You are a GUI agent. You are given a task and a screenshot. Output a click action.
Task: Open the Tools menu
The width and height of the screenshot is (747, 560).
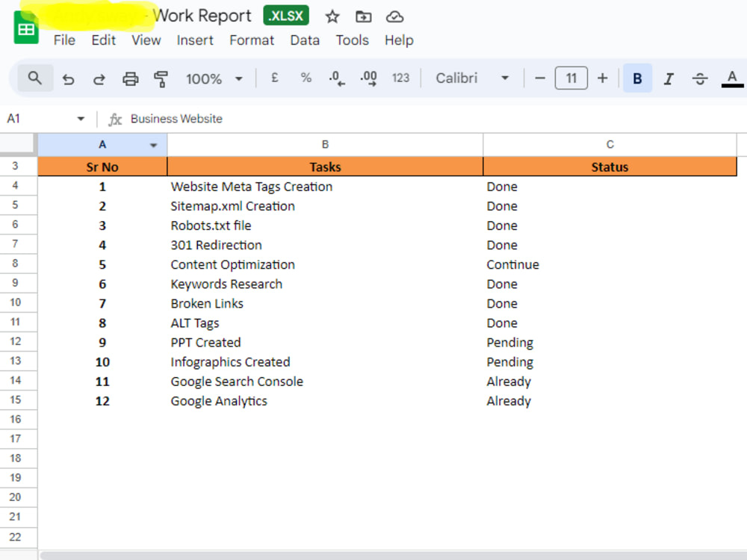click(352, 40)
